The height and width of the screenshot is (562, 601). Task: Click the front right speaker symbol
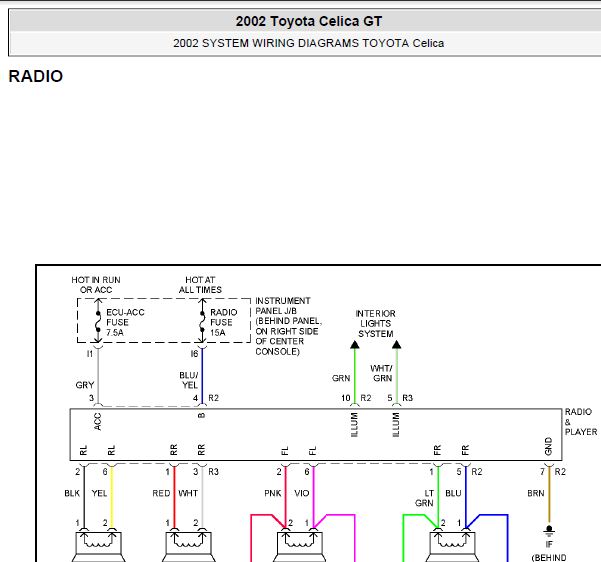tap(452, 546)
